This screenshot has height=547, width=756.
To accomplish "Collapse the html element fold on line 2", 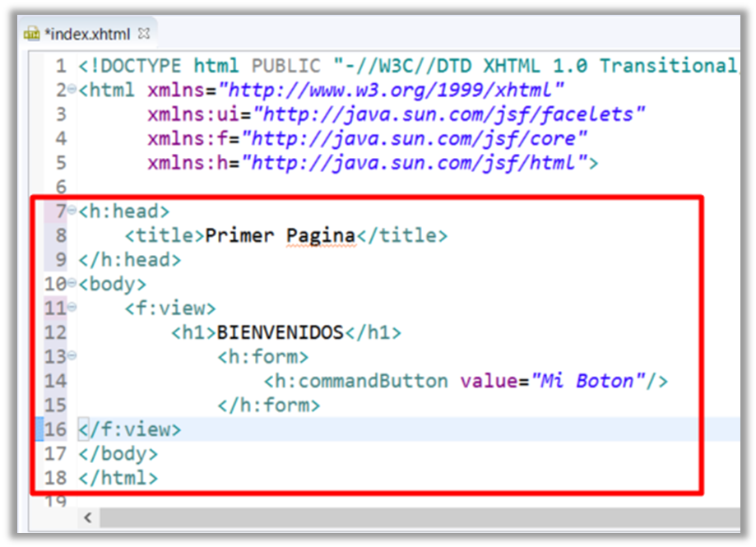I will 72,90.
